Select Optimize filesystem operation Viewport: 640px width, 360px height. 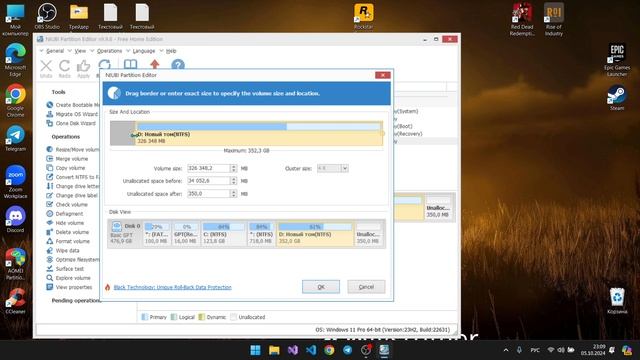(x=73, y=260)
